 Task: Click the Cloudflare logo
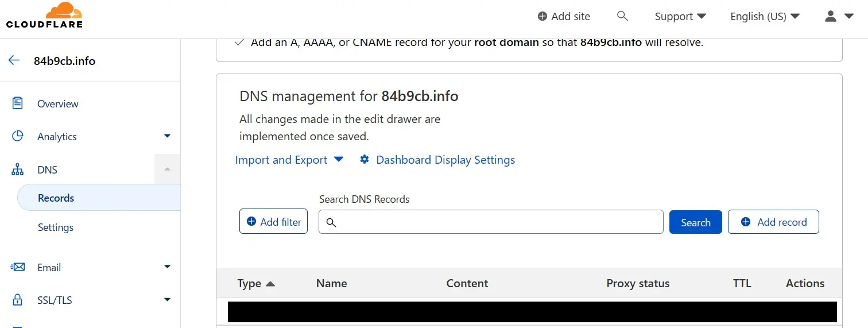[44, 16]
